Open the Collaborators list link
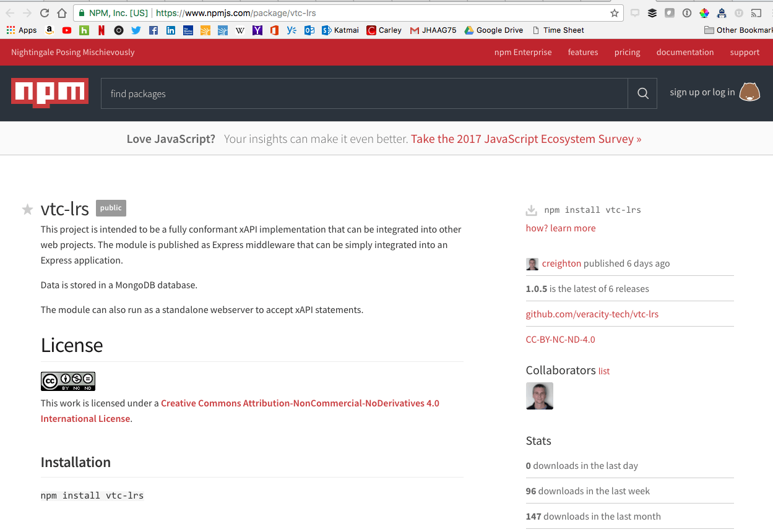 pyautogui.click(x=604, y=371)
